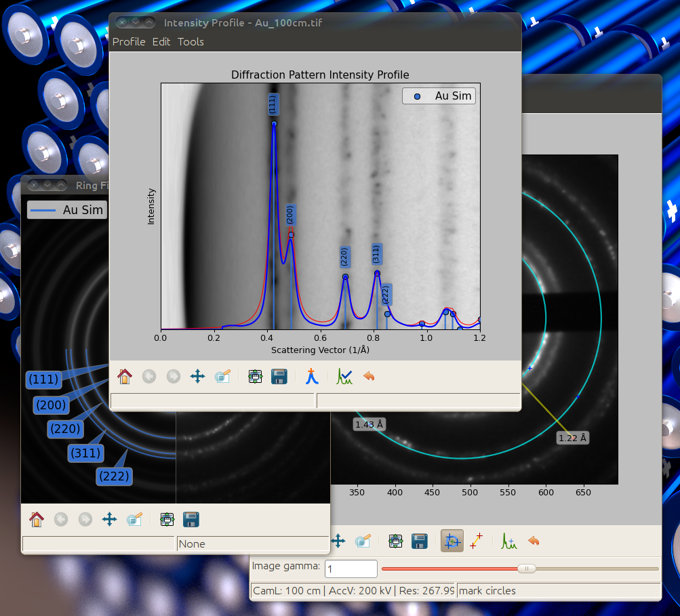Viewport: 680px width, 616px height.
Task: Click Forward arrow in Ring Figure toolbar
Action: tap(85, 519)
